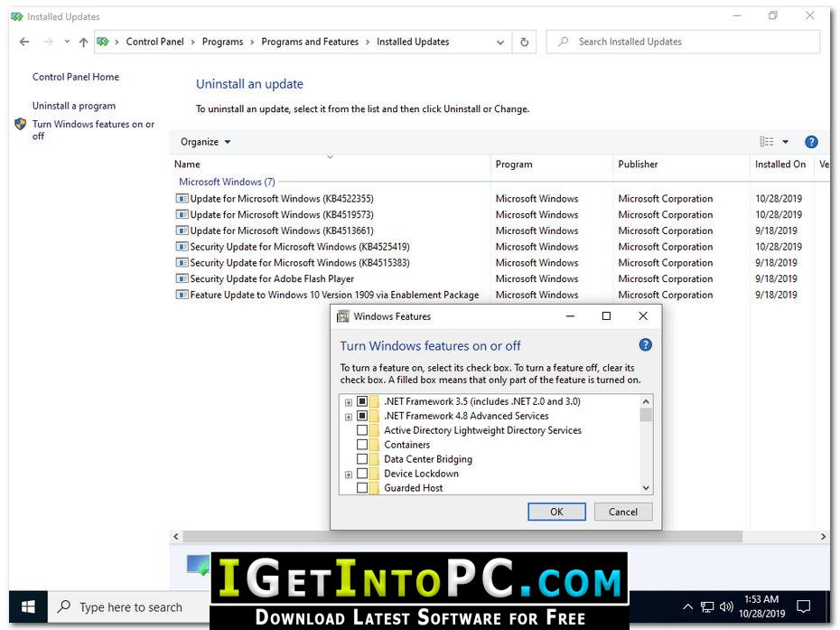This screenshot has width=840, height=630.
Task: Open the network icon in system tray
Action: pyautogui.click(x=707, y=606)
